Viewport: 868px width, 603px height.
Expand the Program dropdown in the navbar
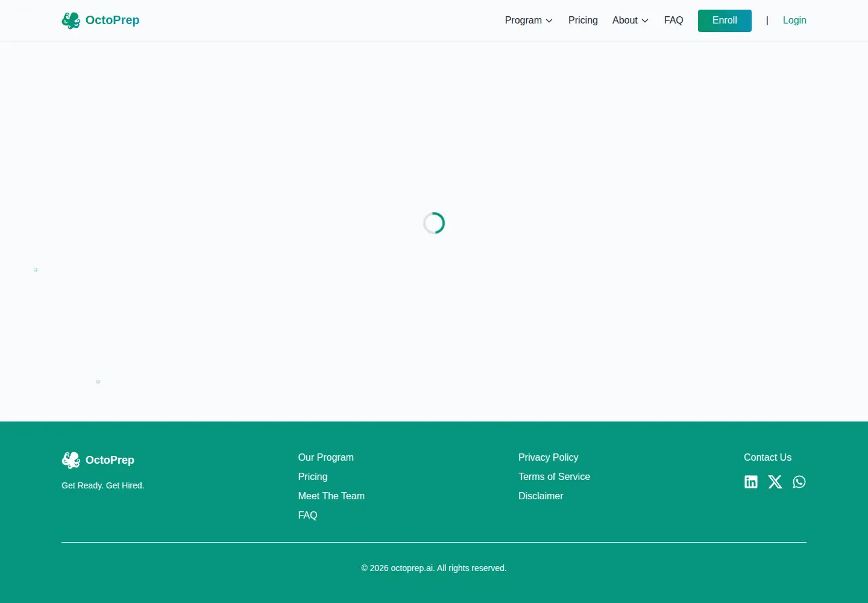pos(529,21)
